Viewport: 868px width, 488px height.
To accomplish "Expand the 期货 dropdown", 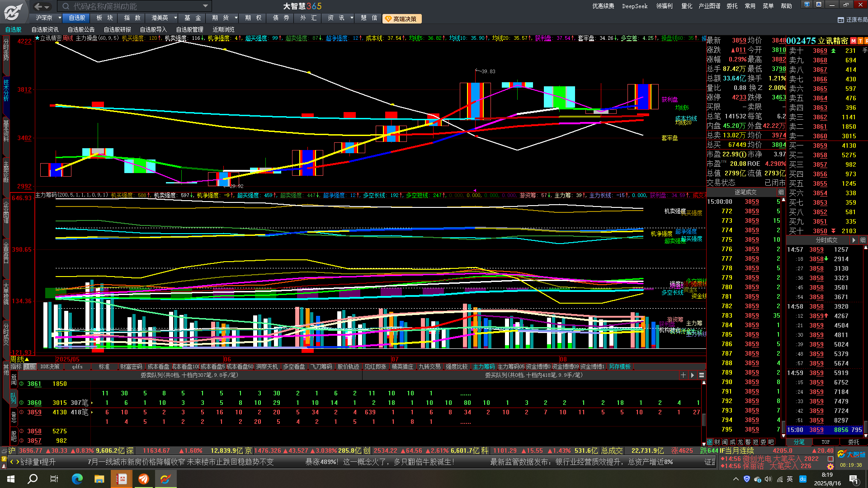I will tap(236, 18).
